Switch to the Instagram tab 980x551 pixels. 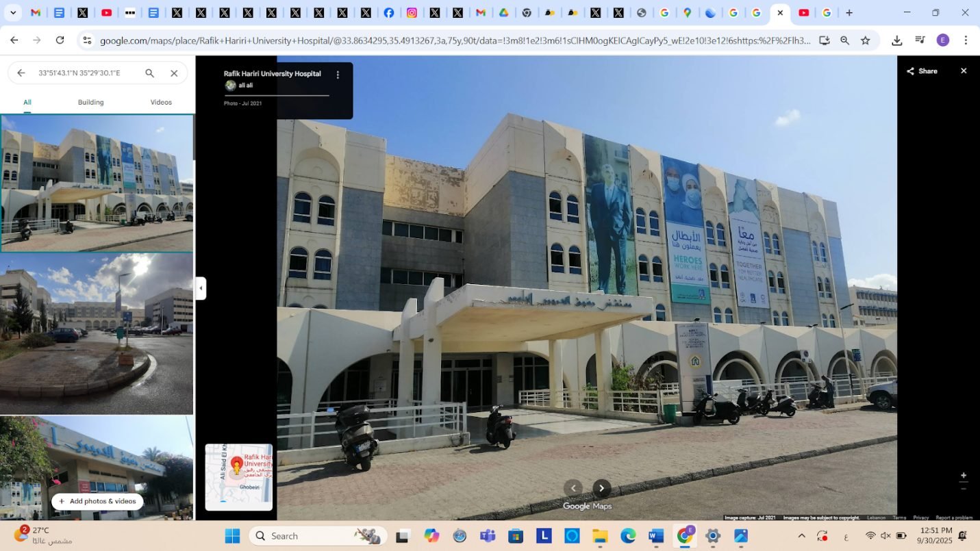(412, 12)
